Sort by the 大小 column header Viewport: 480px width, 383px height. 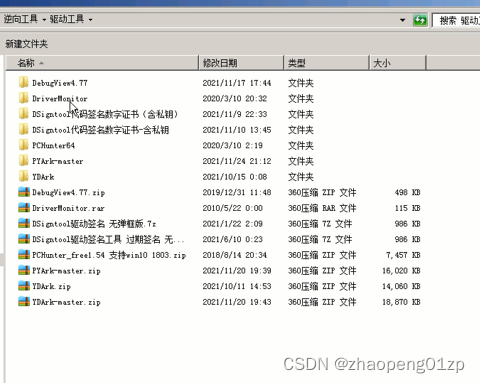pos(398,63)
